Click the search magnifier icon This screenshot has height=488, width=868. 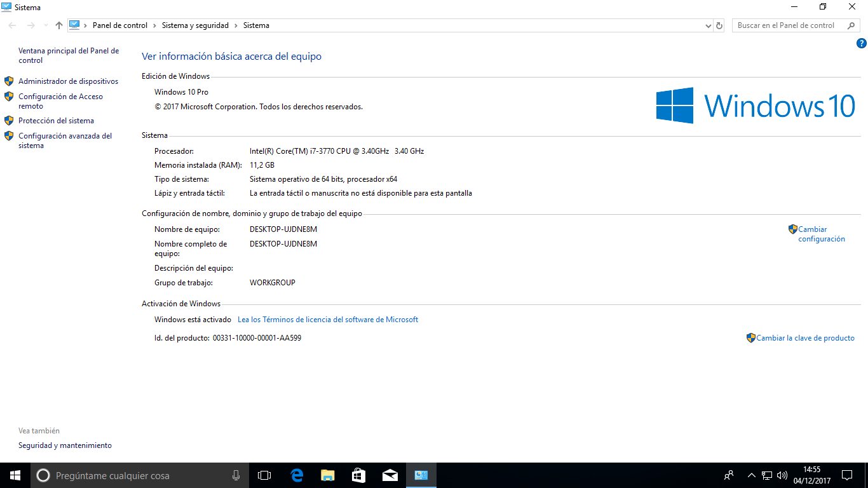[x=851, y=25]
